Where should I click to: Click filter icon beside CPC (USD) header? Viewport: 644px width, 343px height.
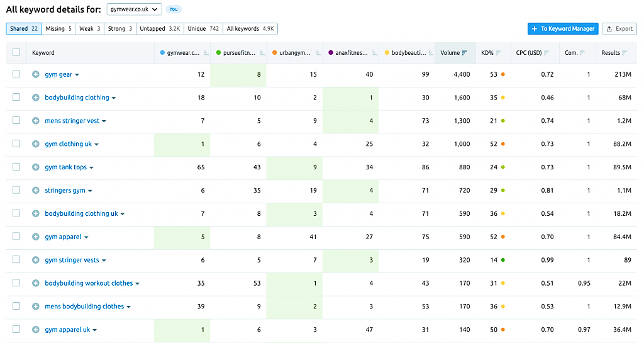(x=547, y=53)
